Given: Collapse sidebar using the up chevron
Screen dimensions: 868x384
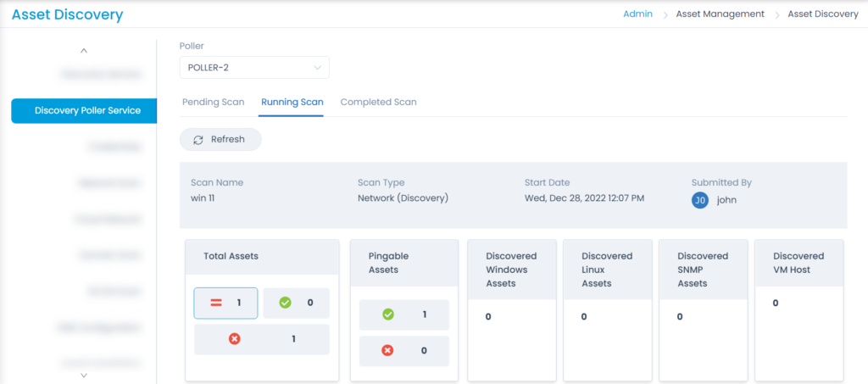Looking at the screenshot, I should (x=84, y=50).
